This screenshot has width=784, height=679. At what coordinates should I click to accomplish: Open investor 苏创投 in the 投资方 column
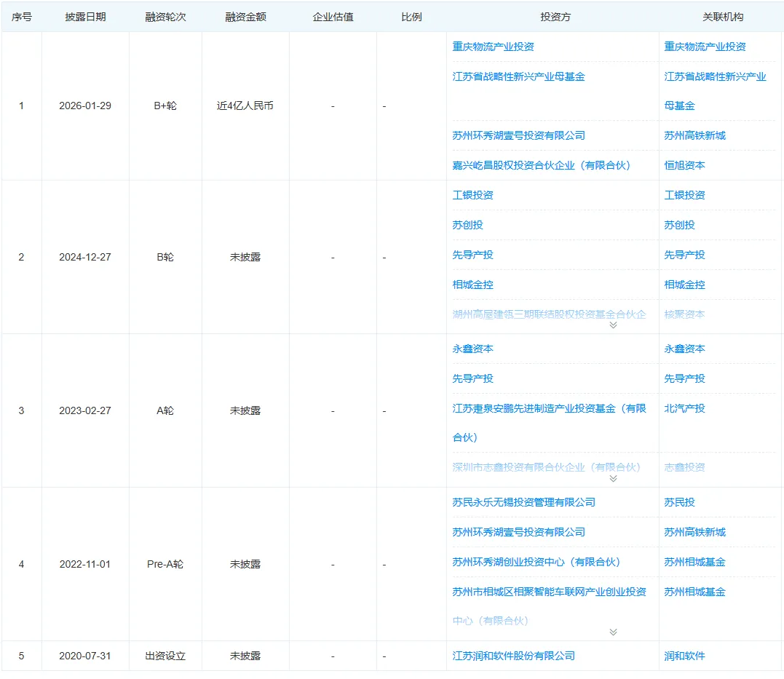pos(467,225)
